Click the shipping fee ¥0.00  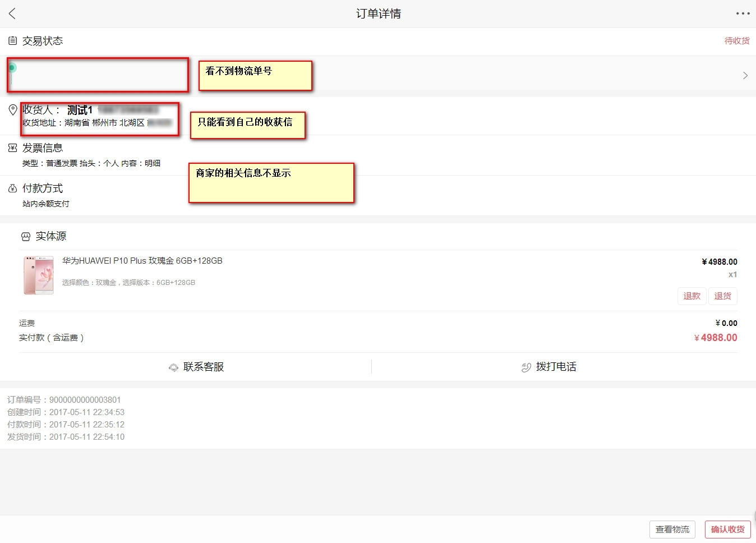point(726,323)
